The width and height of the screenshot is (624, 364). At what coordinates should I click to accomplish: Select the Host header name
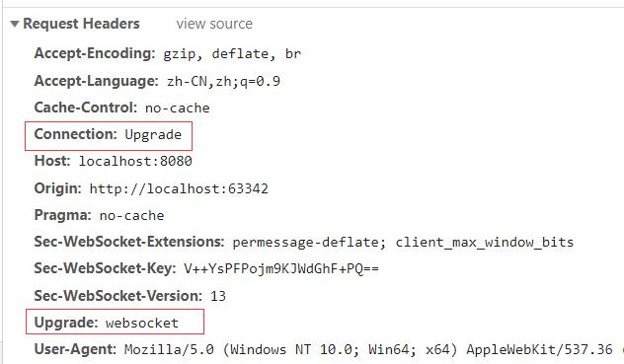point(52,161)
